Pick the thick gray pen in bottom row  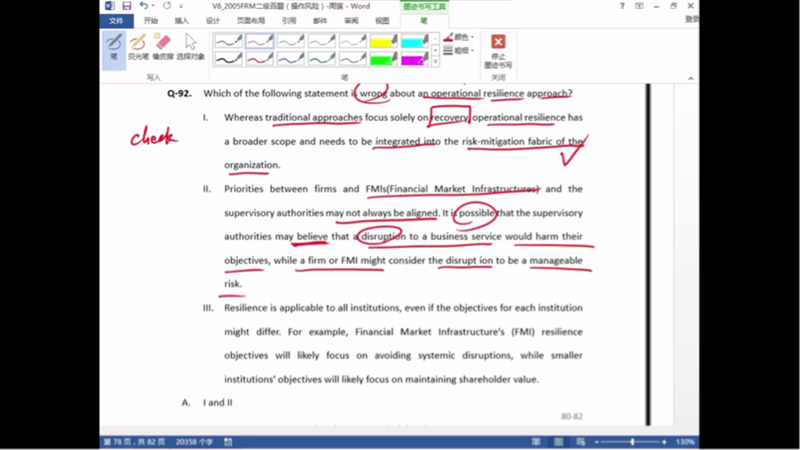[353, 59]
